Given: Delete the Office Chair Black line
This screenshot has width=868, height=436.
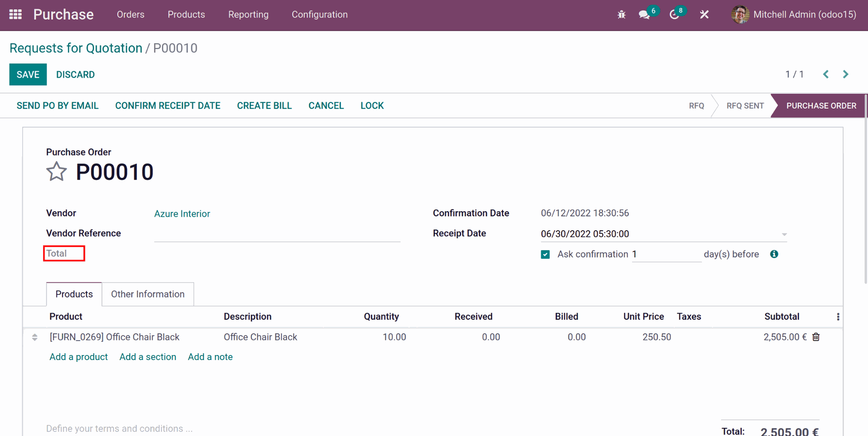Looking at the screenshot, I should pos(816,337).
